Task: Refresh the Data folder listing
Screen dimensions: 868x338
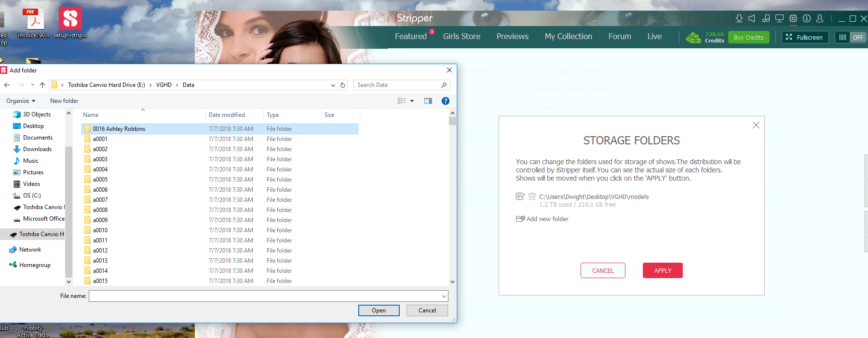Action: coord(343,85)
